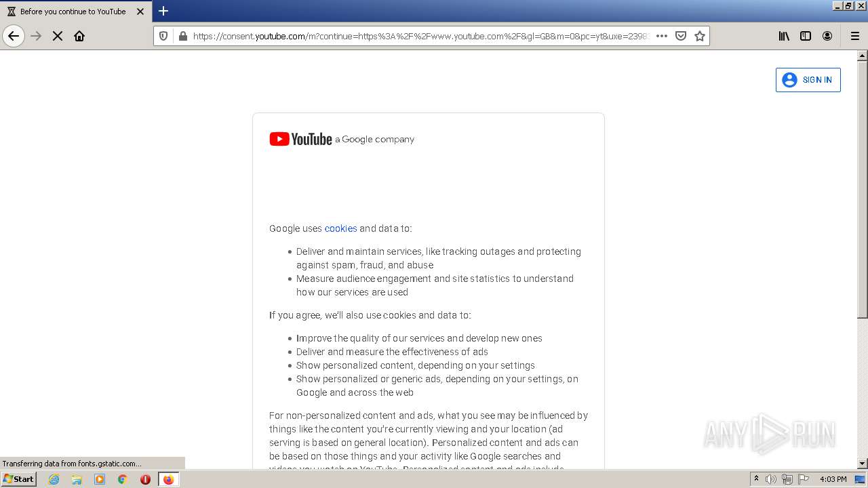Open the Firefox home page
Image resolution: width=868 pixels, height=488 pixels.
click(x=79, y=36)
